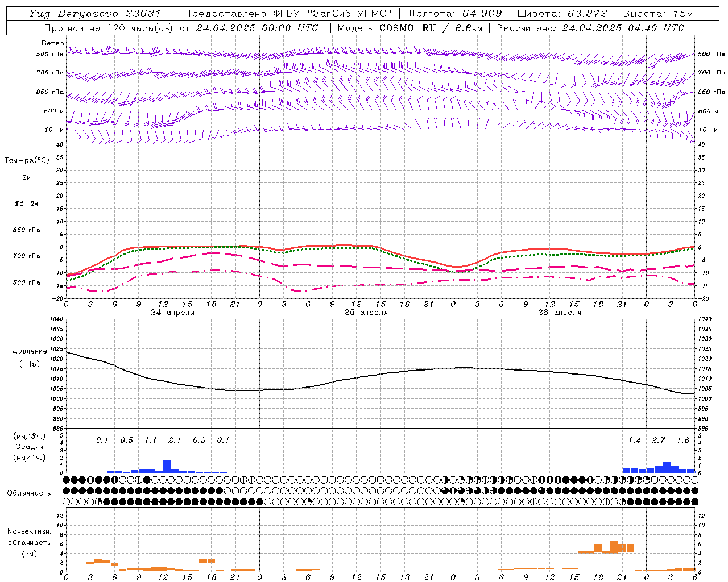Click the 'Осадки' precipitation panel label
The width and height of the screenshot is (728, 582).
pos(29,447)
